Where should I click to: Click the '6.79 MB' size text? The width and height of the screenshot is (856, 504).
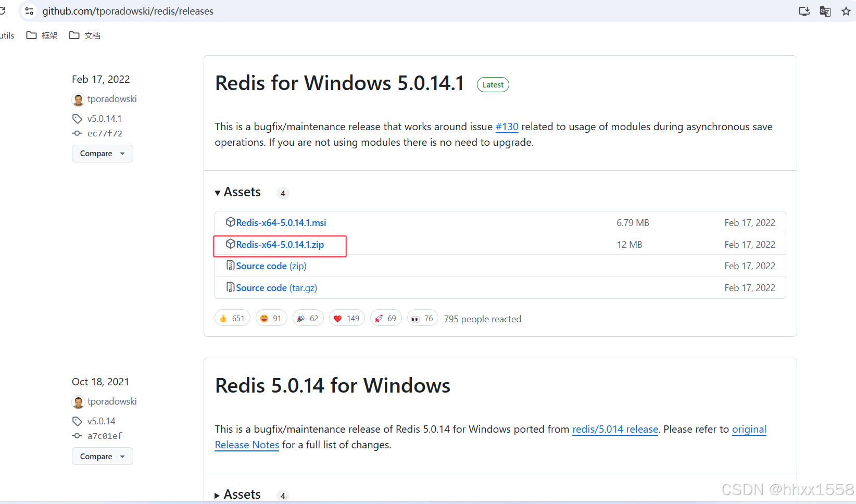click(x=633, y=223)
